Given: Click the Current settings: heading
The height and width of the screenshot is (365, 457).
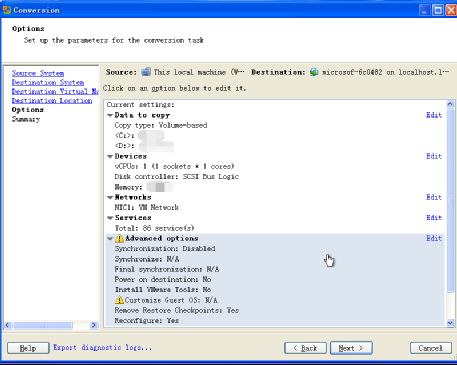Looking at the screenshot, I should (x=140, y=105).
